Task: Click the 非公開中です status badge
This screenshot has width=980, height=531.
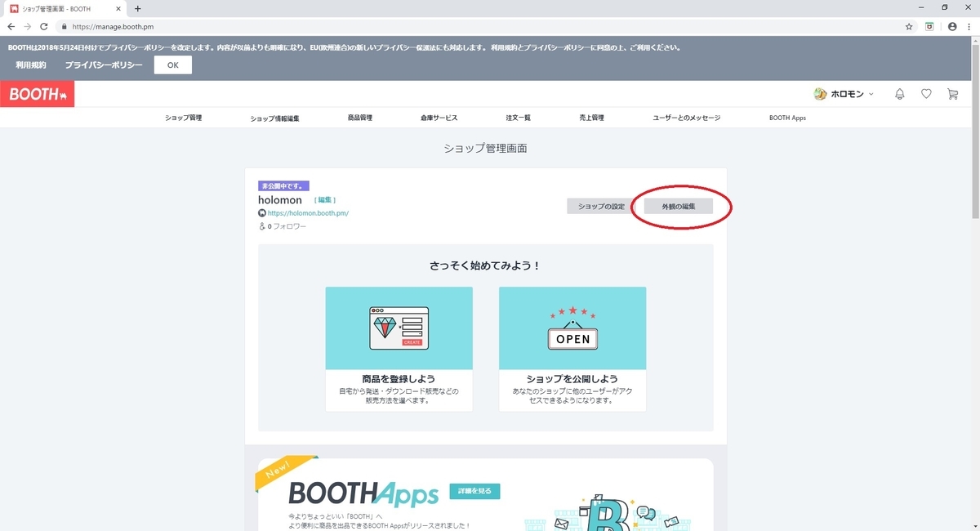Action: pyautogui.click(x=283, y=185)
